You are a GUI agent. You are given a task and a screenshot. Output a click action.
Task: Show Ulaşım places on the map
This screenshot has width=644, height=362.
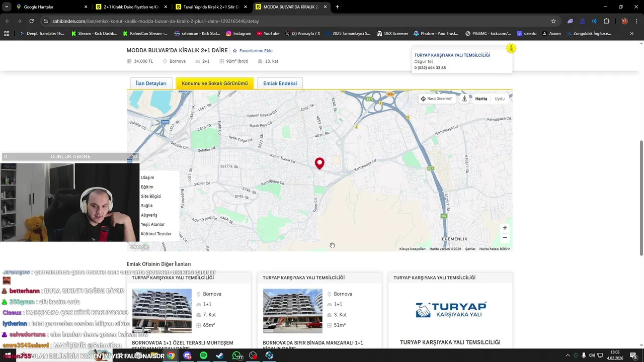point(147,177)
